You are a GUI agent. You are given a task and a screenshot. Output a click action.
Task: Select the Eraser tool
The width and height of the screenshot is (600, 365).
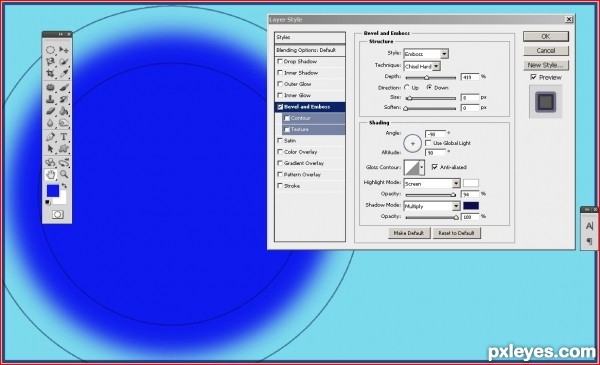point(50,111)
